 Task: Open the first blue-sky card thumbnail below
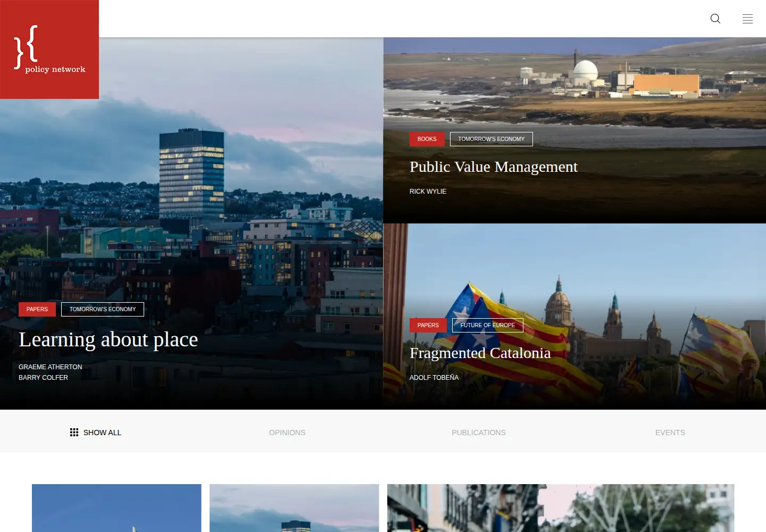(x=116, y=508)
